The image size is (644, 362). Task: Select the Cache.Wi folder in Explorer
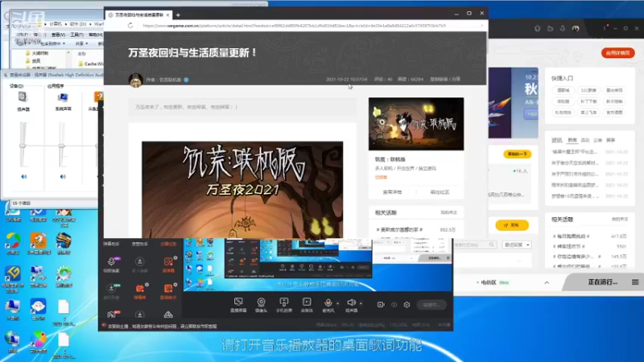[91, 64]
